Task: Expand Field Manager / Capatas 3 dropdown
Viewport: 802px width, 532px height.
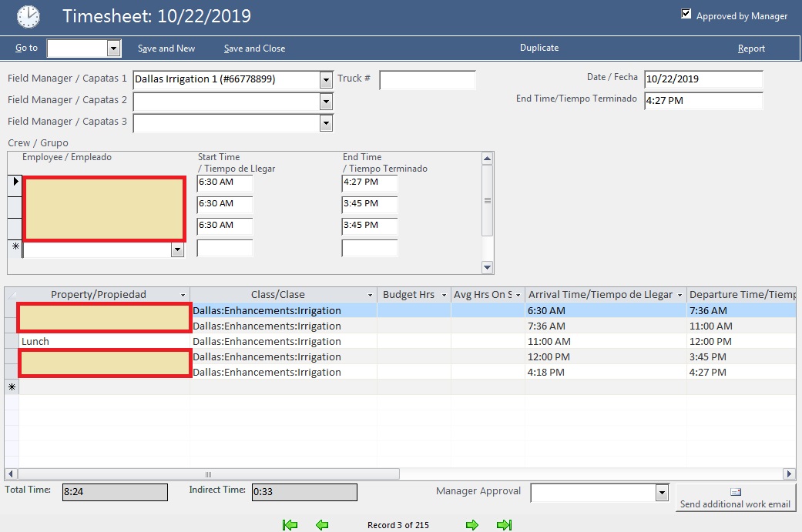Action: (327, 123)
